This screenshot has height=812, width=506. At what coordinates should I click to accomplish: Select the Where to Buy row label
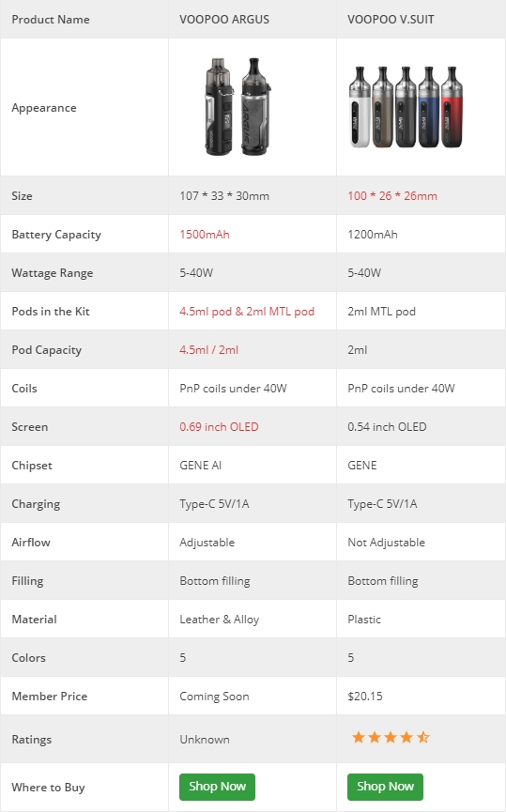[48, 788]
